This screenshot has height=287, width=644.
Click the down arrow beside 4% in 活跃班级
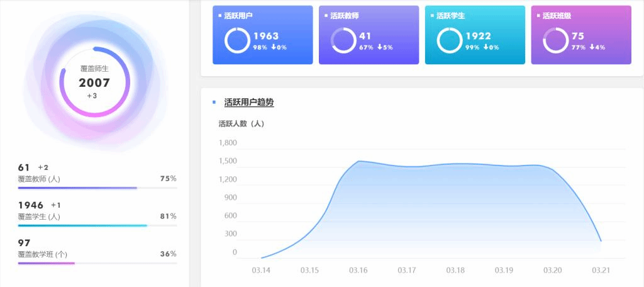click(592, 47)
